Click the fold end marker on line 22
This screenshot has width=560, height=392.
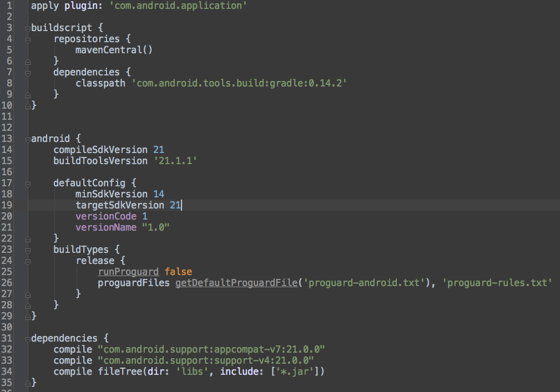pos(28,239)
